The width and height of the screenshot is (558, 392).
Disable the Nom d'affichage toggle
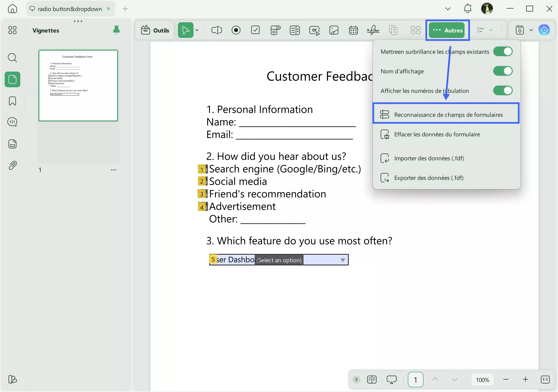coord(503,71)
